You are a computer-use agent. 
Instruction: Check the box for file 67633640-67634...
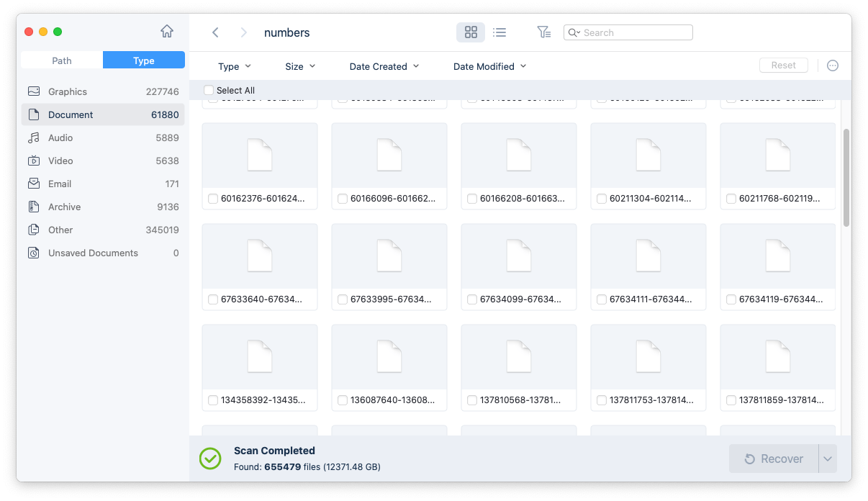[x=213, y=299]
